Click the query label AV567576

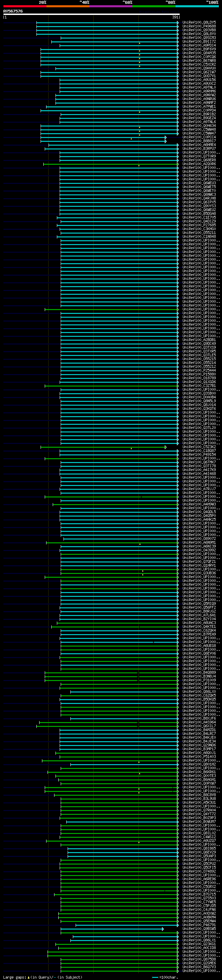coord(13,11)
